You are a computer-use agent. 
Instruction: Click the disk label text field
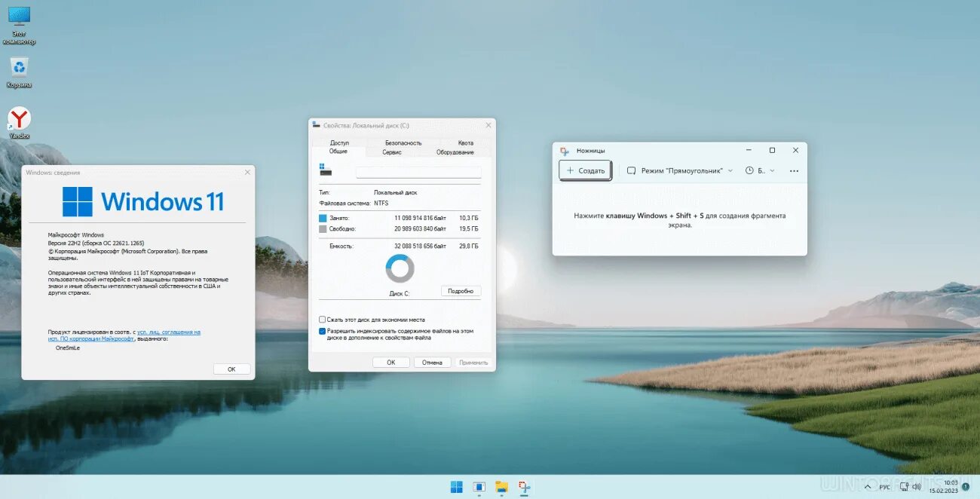coord(418,172)
